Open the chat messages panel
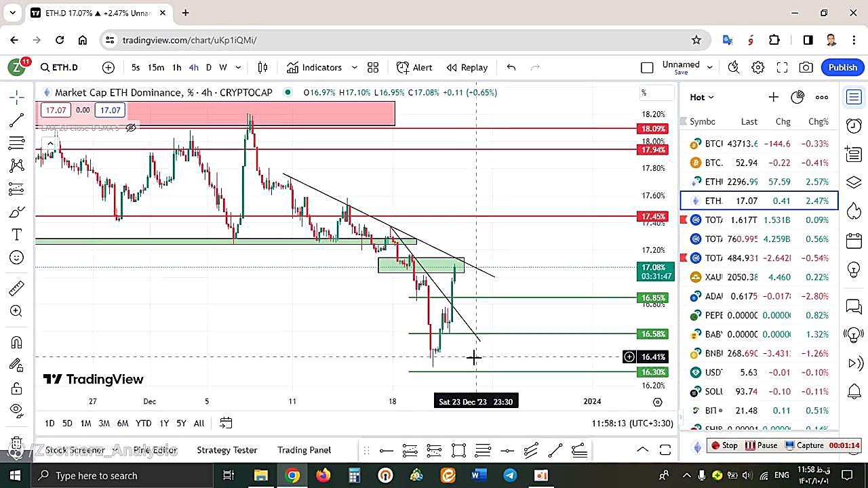 click(854, 306)
